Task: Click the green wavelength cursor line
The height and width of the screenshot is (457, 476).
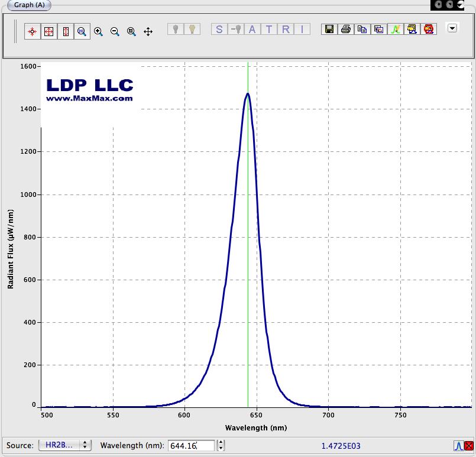Action: click(248, 235)
